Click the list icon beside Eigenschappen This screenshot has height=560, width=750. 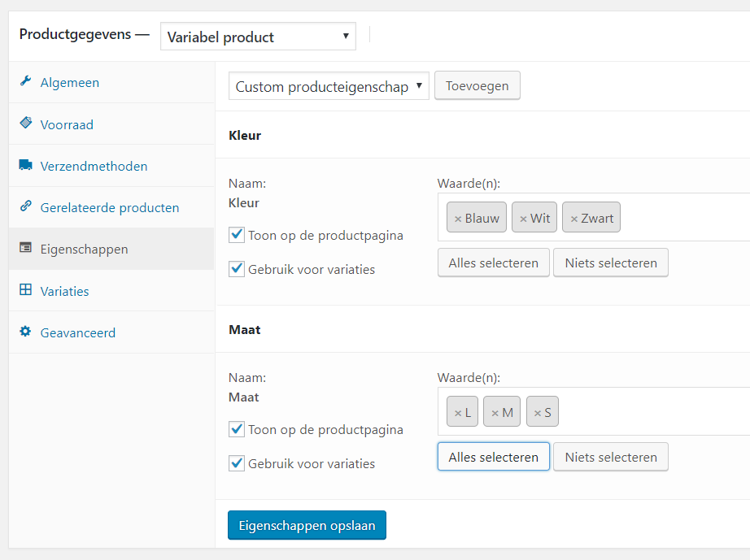(x=25, y=248)
